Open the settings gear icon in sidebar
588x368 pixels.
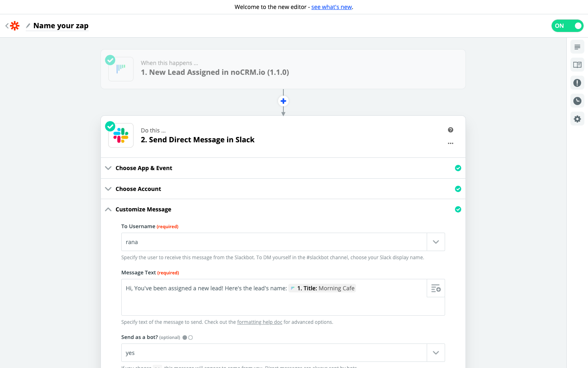577,119
